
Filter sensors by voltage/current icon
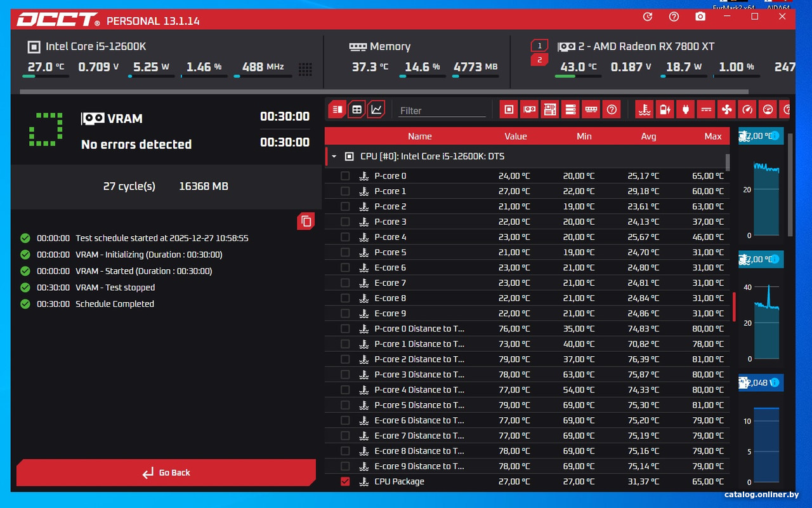(706, 109)
